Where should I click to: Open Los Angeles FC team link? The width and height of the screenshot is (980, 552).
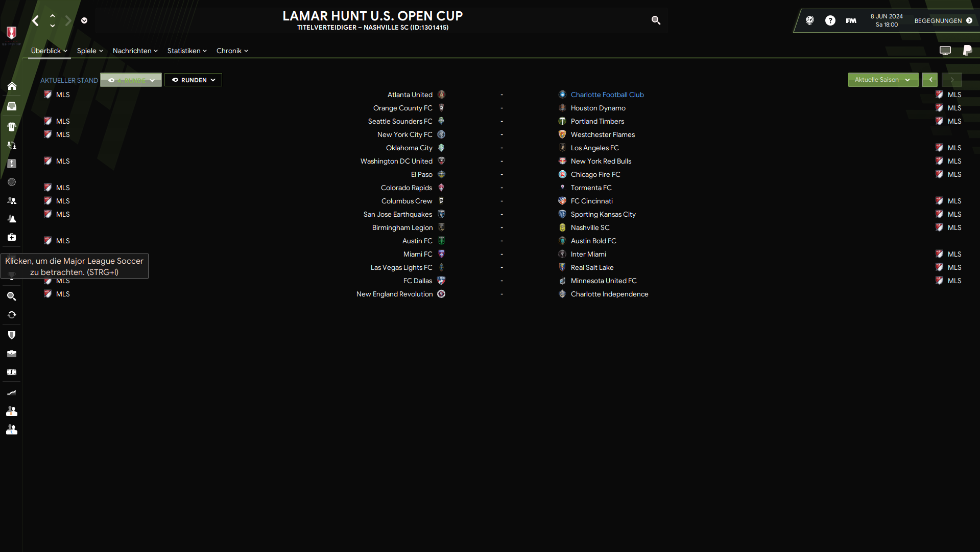594,148
